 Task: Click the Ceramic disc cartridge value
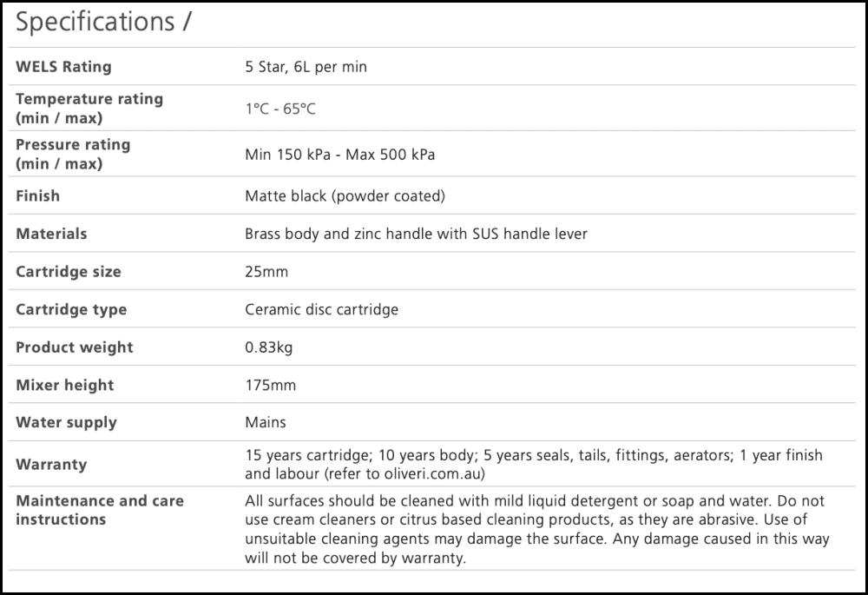pos(321,309)
